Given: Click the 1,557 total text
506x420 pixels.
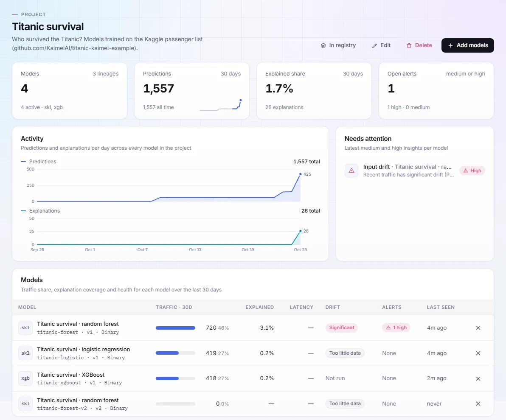Looking at the screenshot, I should click(x=306, y=162).
